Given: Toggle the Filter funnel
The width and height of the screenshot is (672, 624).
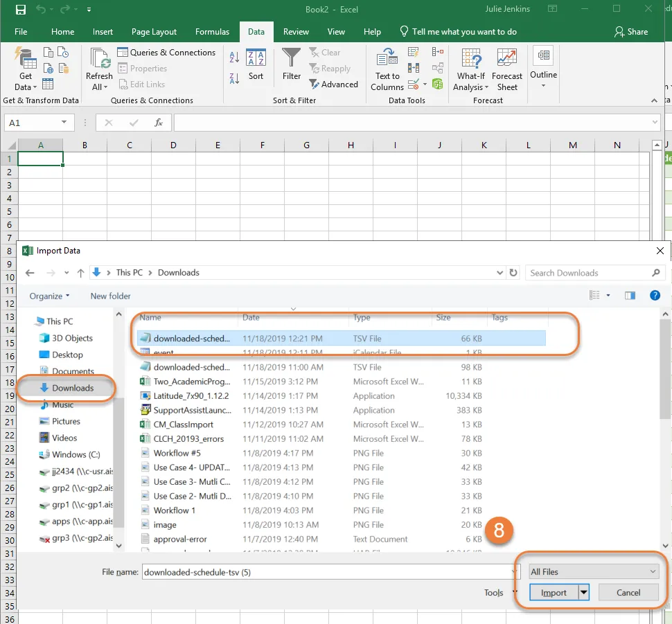Looking at the screenshot, I should [292, 64].
